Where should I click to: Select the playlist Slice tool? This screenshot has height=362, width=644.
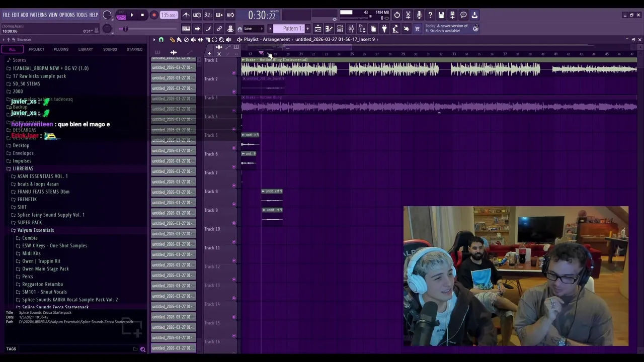tap(207, 40)
